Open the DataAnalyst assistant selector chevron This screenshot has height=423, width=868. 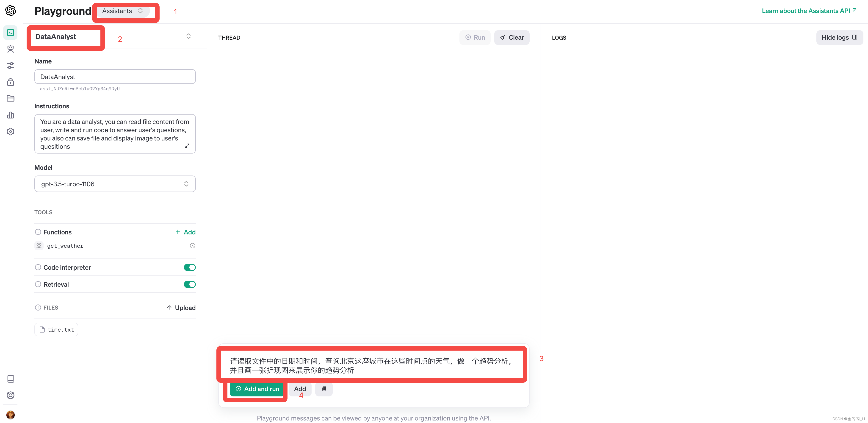(188, 36)
